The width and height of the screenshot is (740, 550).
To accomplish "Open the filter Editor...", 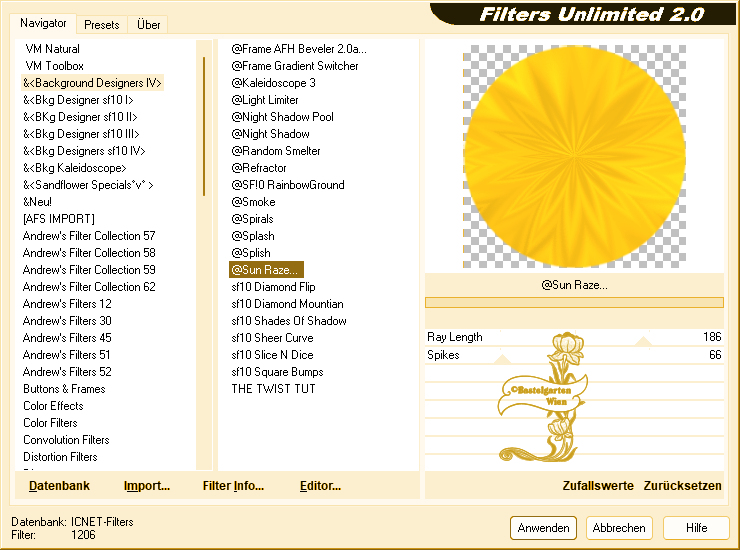I will click(320, 485).
